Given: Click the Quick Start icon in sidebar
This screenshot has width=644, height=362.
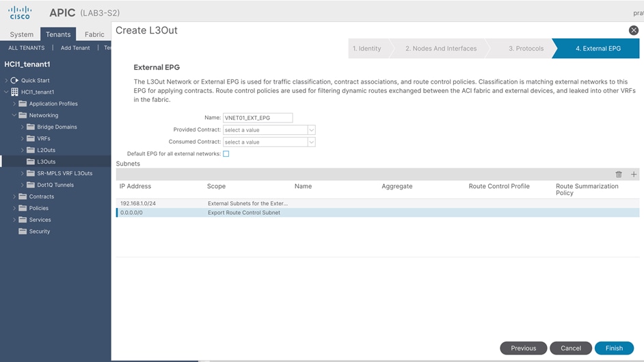Looking at the screenshot, I should (x=14, y=81).
